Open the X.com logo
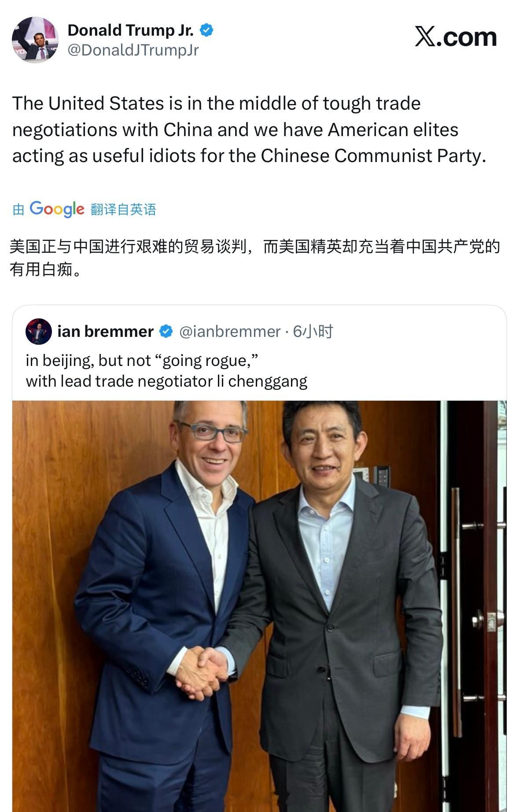The height and width of the screenshot is (812, 519). tap(456, 37)
